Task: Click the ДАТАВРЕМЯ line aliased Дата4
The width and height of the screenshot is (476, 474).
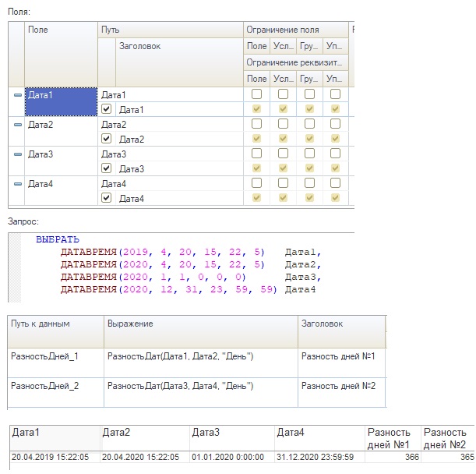Action: click(x=189, y=289)
